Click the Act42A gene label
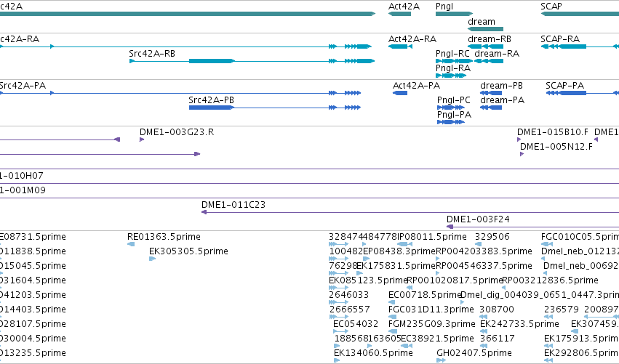The image size is (619, 364). coord(404,7)
